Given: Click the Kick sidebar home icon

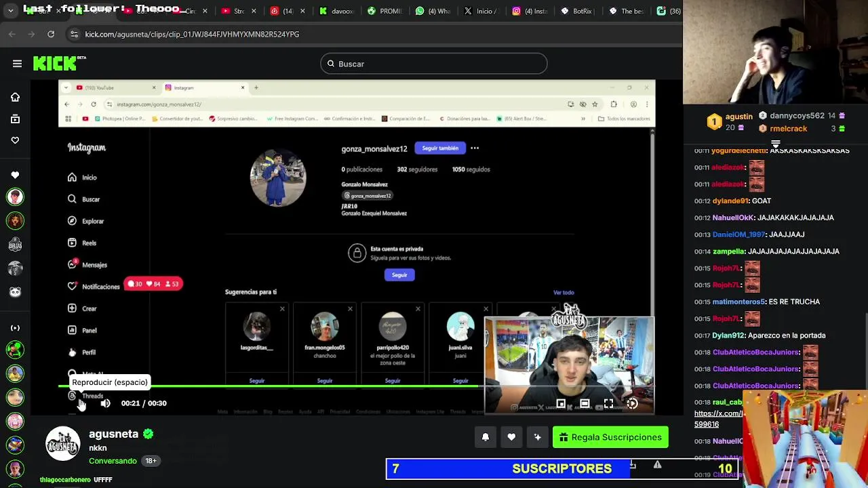Looking at the screenshot, I should (15, 97).
